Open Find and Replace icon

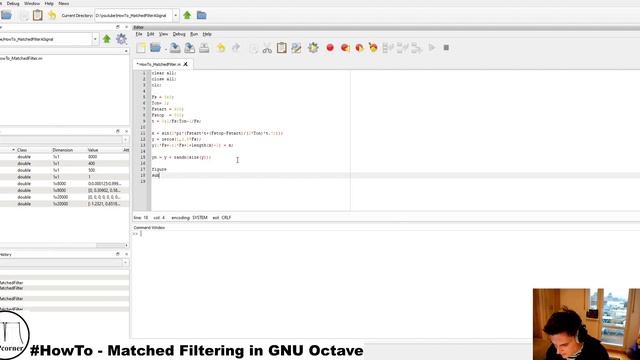(x=296, y=48)
